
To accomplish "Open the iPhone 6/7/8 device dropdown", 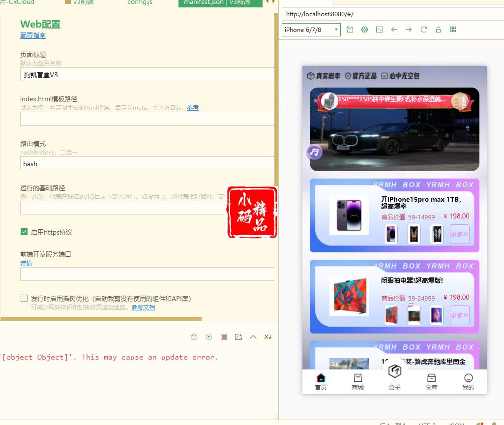I will [x=311, y=30].
